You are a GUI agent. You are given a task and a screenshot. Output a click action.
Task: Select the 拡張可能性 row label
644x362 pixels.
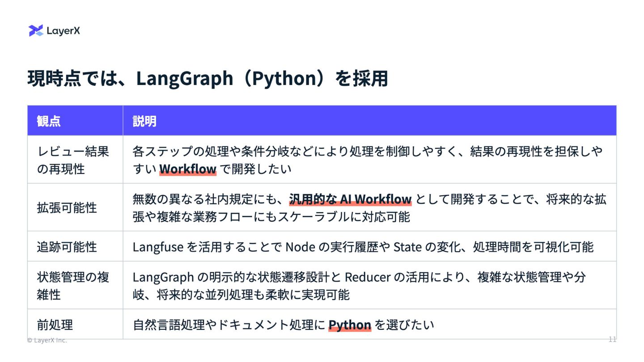click(67, 207)
